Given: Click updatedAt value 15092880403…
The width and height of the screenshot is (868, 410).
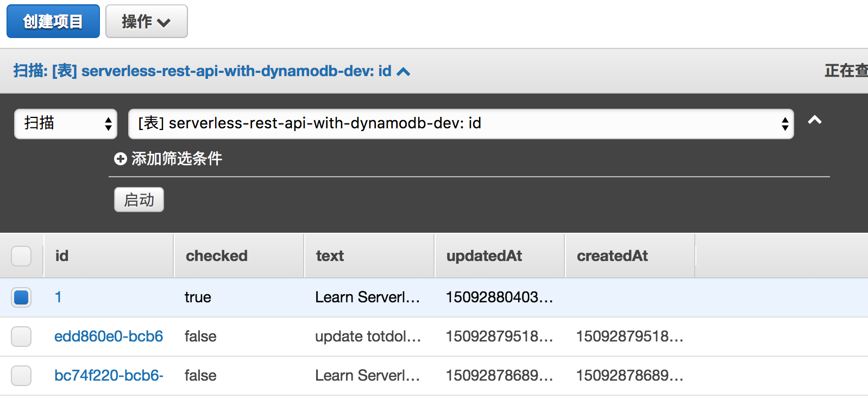Looking at the screenshot, I should point(499,297).
